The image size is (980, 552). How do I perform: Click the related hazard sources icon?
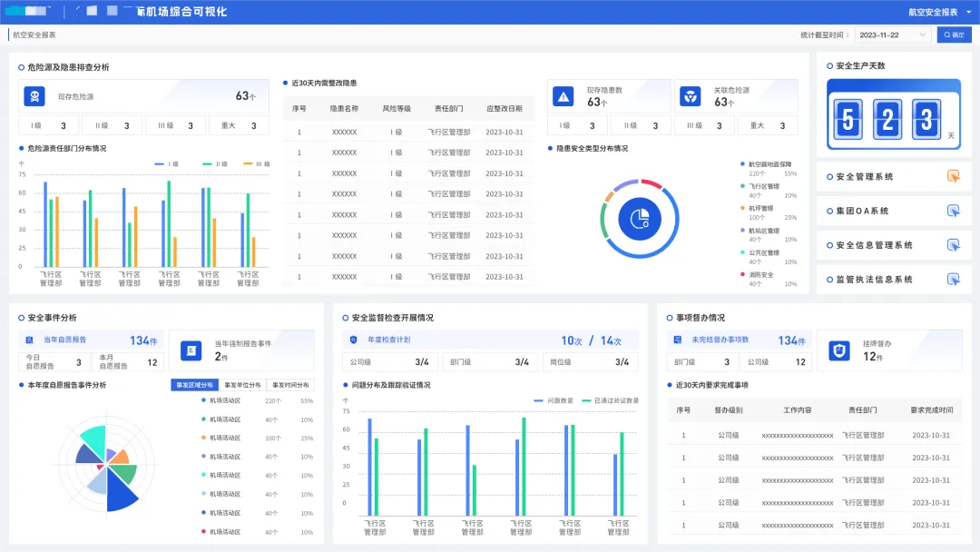[x=690, y=96]
